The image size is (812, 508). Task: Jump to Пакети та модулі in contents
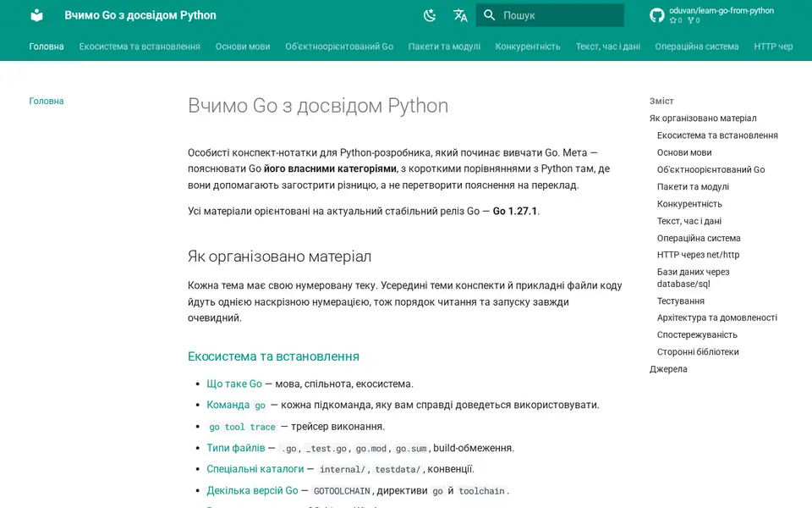tap(693, 186)
